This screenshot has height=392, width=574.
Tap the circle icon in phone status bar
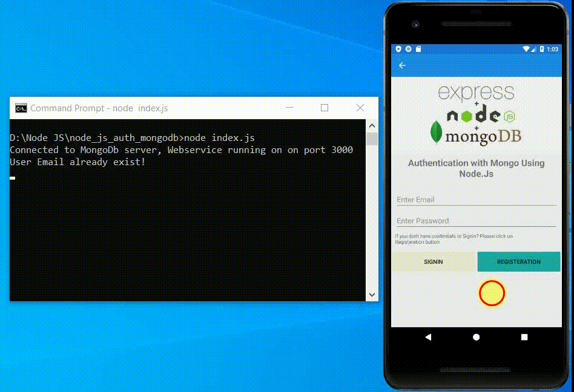409,49
